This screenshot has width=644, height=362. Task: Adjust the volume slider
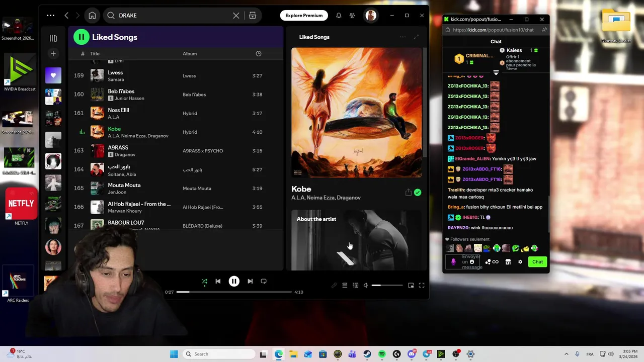click(x=387, y=285)
